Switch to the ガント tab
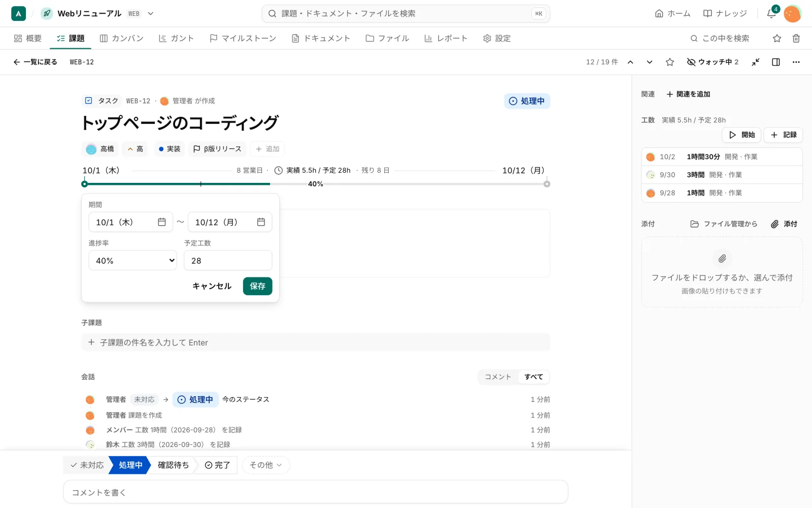The image size is (812, 508). (176, 38)
